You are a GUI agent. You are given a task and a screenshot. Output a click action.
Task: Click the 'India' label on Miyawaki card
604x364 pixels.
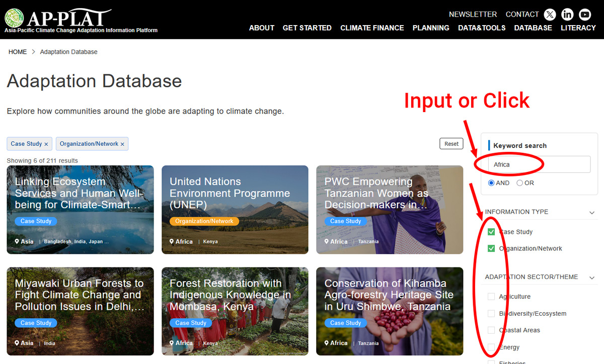pos(50,343)
